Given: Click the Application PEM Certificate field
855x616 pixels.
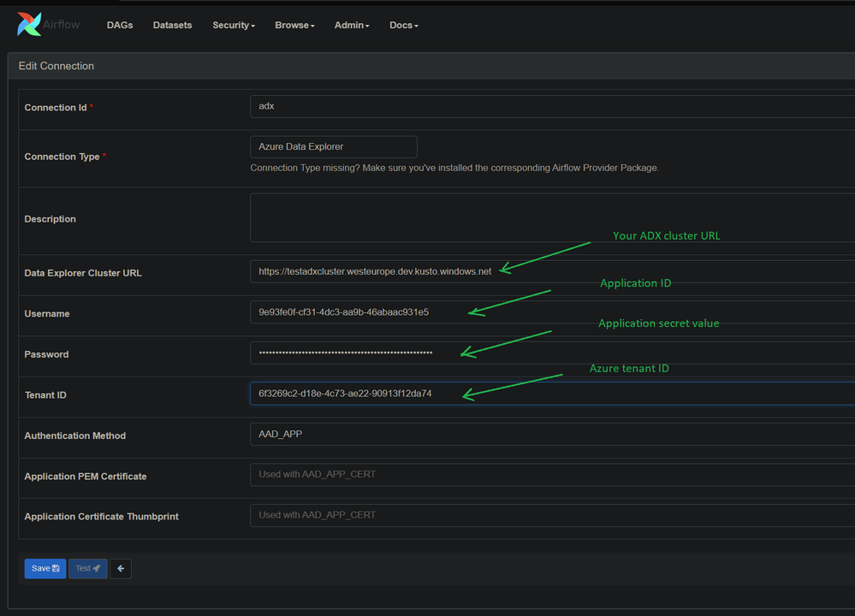Looking at the screenshot, I should (x=548, y=475).
